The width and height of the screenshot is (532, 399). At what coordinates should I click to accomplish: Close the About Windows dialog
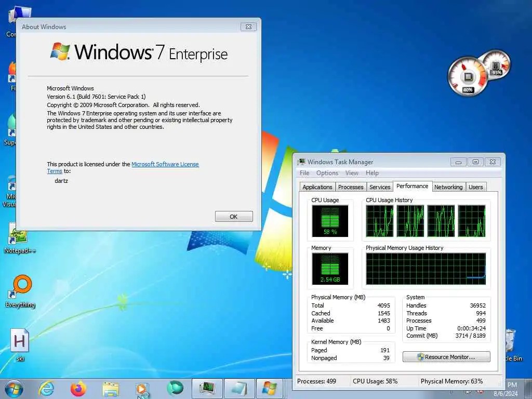coord(248,27)
